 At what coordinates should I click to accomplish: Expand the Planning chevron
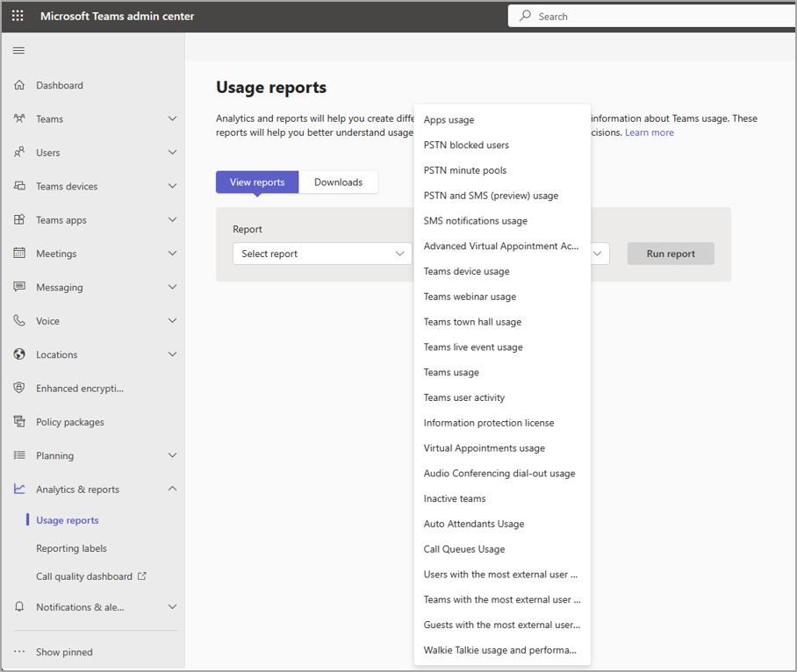tap(172, 455)
